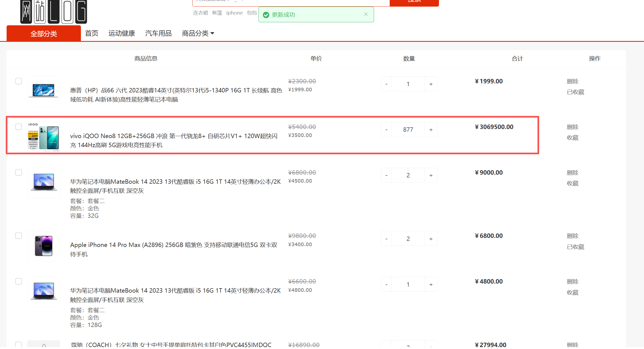
Task: Click 已收藏 for iPhone 14 Pro Max
Action: (575, 247)
